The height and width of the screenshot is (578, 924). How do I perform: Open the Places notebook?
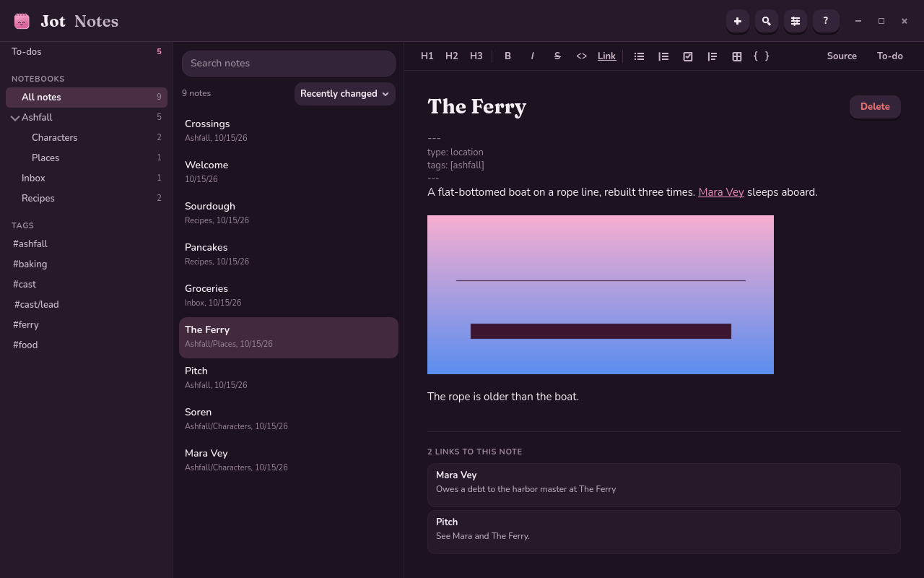[x=87, y=158]
